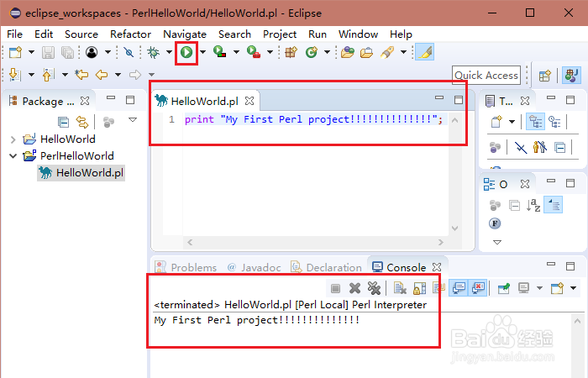Screen dimensions: 588x378
Task: Click the Search flashlight toolbar icon
Action: point(387,52)
